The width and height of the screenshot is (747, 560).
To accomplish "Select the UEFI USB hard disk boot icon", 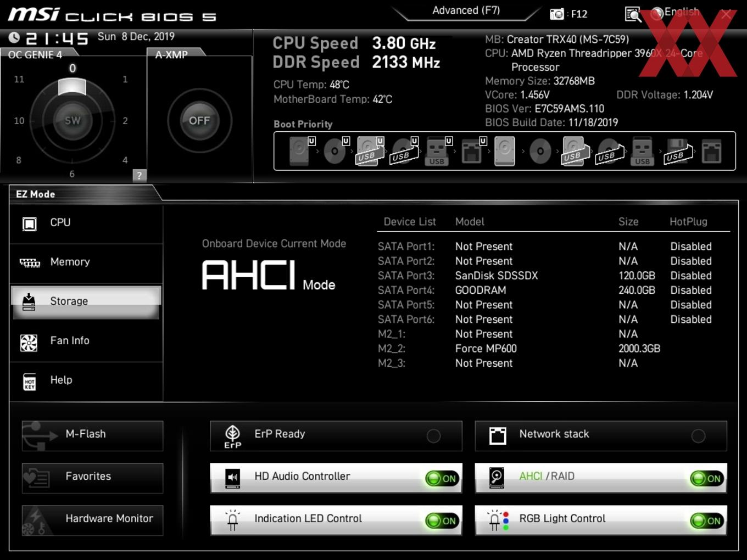I will pyautogui.click(x=370, y=151).
